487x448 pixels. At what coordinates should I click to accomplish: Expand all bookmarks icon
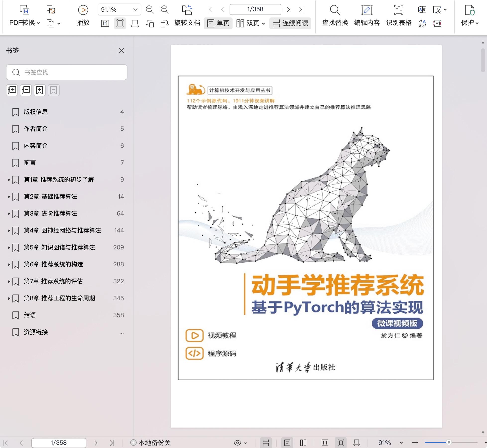[x=12, y=90]
